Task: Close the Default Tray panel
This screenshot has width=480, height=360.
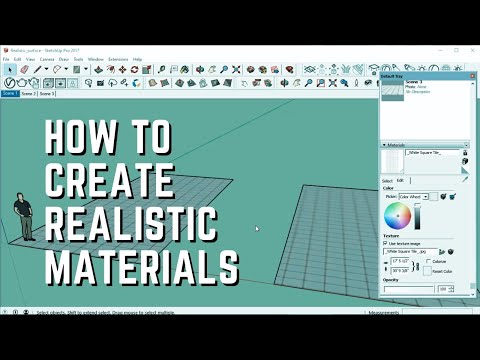Action: click(472, 76)
